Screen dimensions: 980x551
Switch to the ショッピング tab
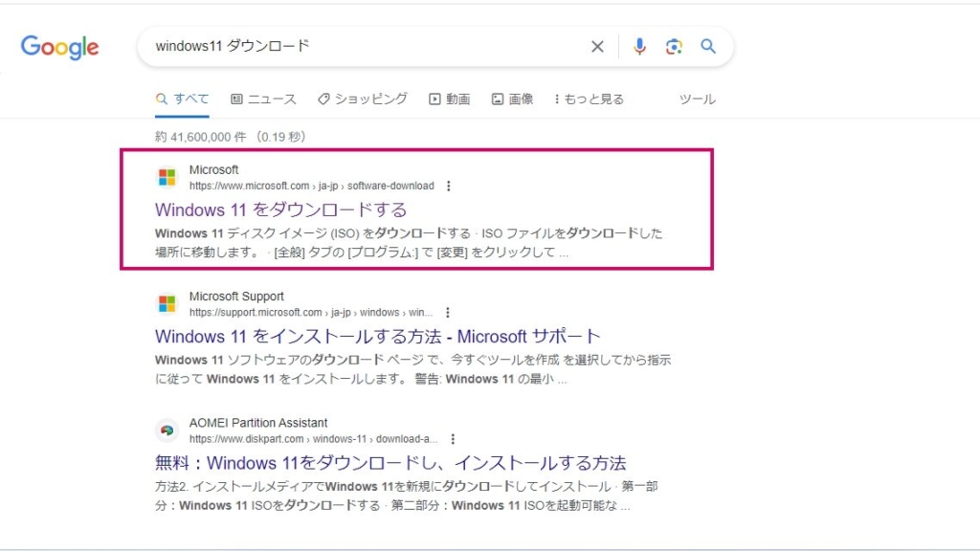362,99
